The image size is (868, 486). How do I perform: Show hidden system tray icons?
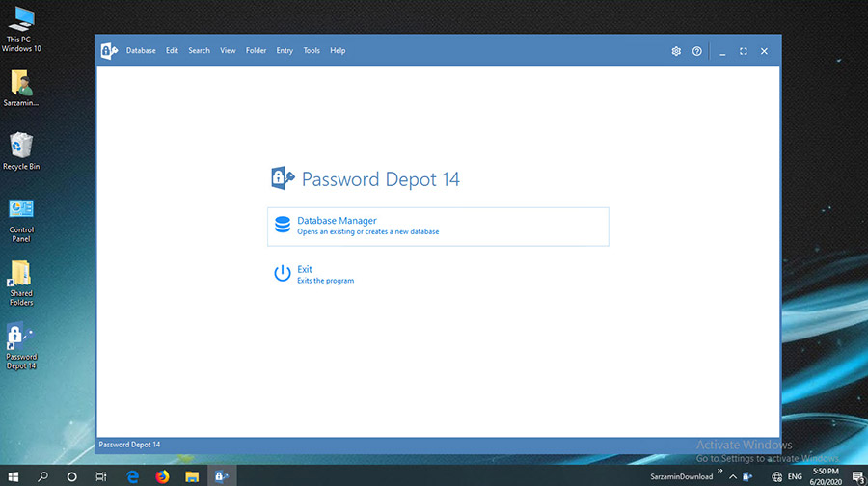coord(733,476)
